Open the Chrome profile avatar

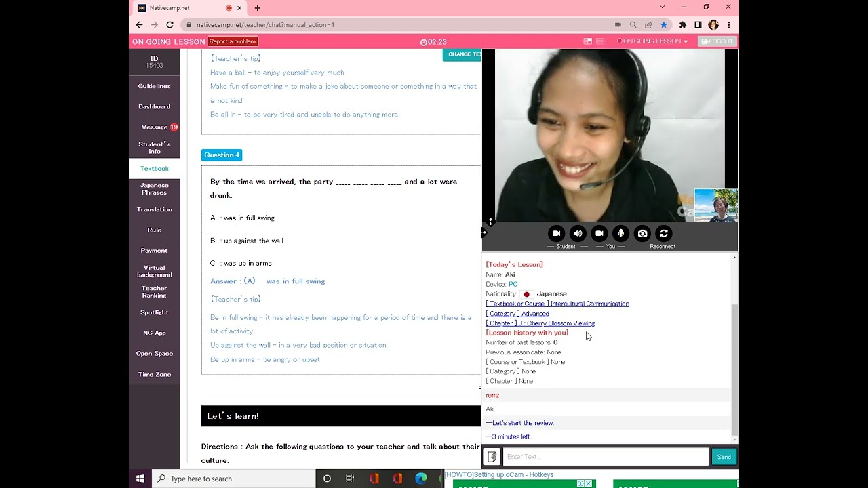[713, 25]
